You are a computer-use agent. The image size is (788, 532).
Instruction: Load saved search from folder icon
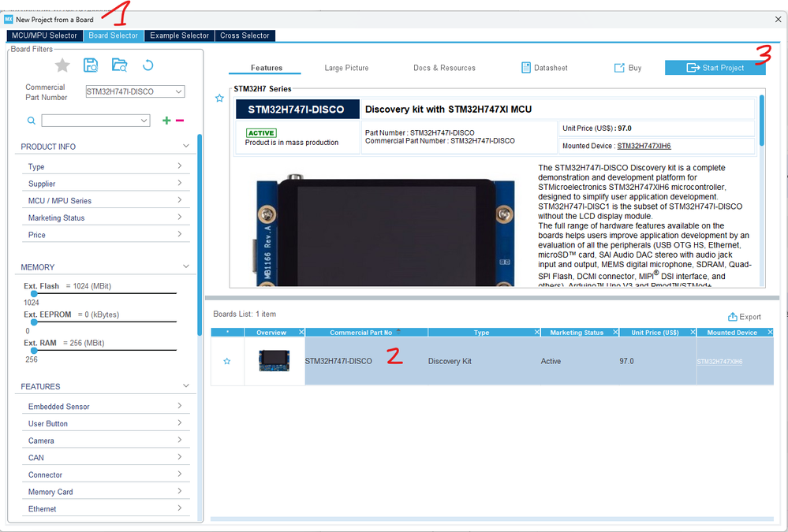click(x=120, y=65)
